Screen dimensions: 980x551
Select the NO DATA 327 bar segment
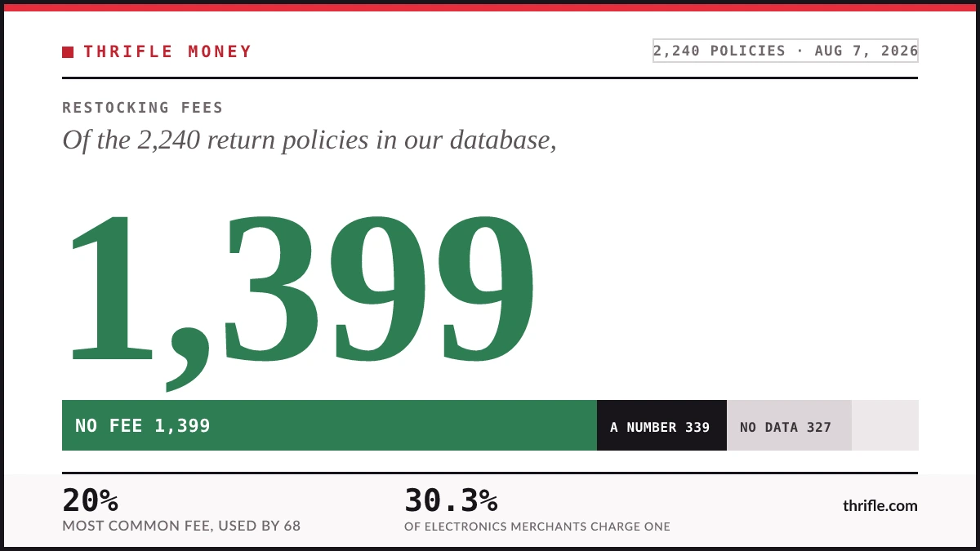pos(789,425)
